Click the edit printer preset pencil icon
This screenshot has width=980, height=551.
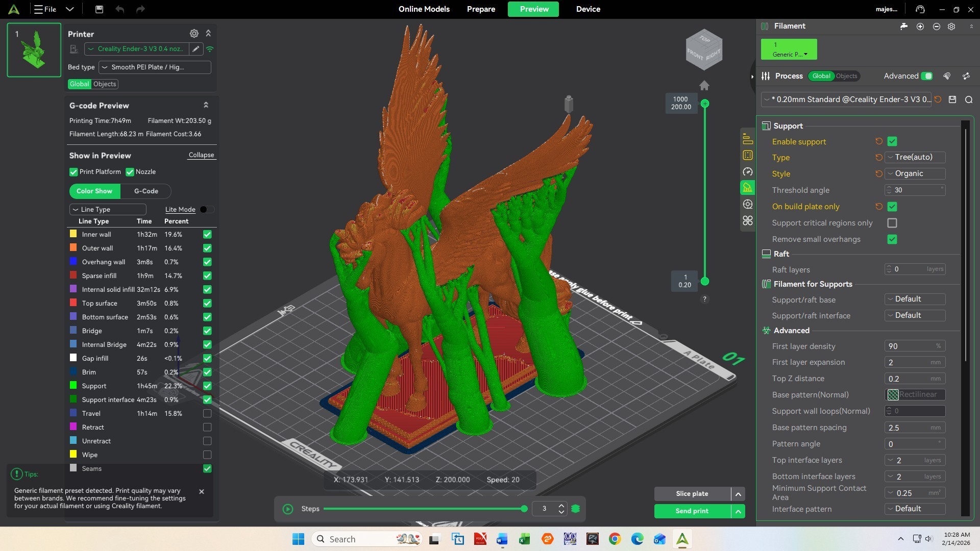coord(195,49)
